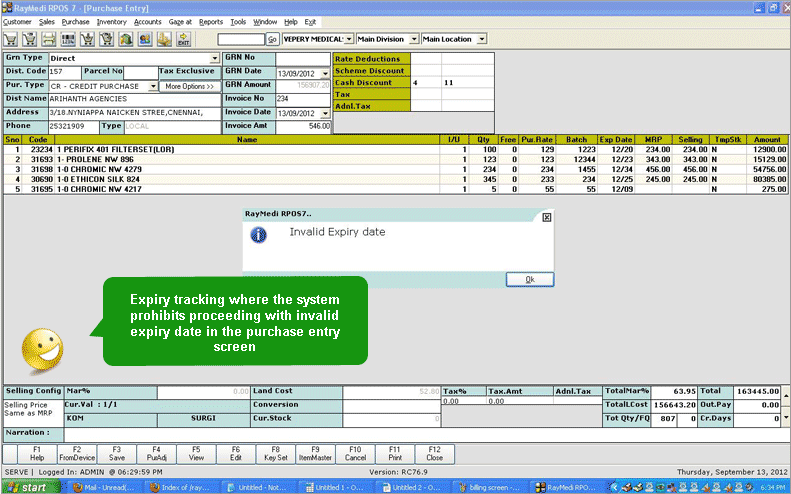Click the F10 Cancel button
The height and width of the screenshot is (494, 791).
pyautogui.click(x=355, y=454)
